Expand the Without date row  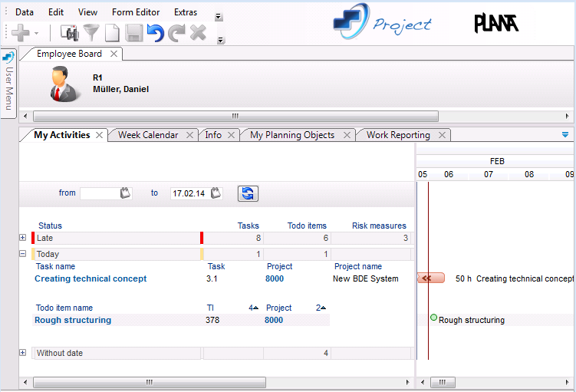click(23, 353)
